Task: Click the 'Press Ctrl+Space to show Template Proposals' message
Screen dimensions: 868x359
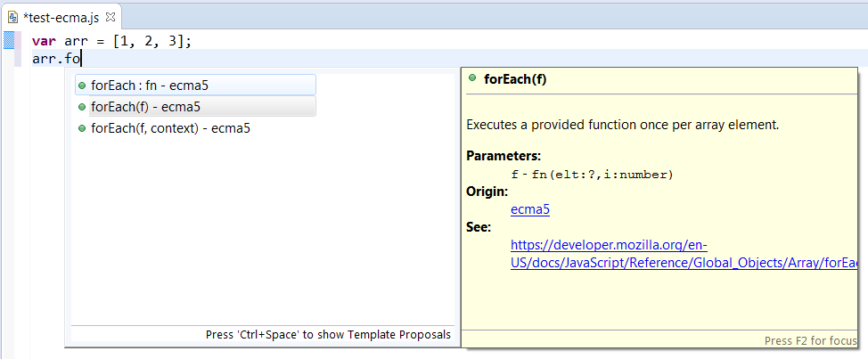Action: (328, 335)
